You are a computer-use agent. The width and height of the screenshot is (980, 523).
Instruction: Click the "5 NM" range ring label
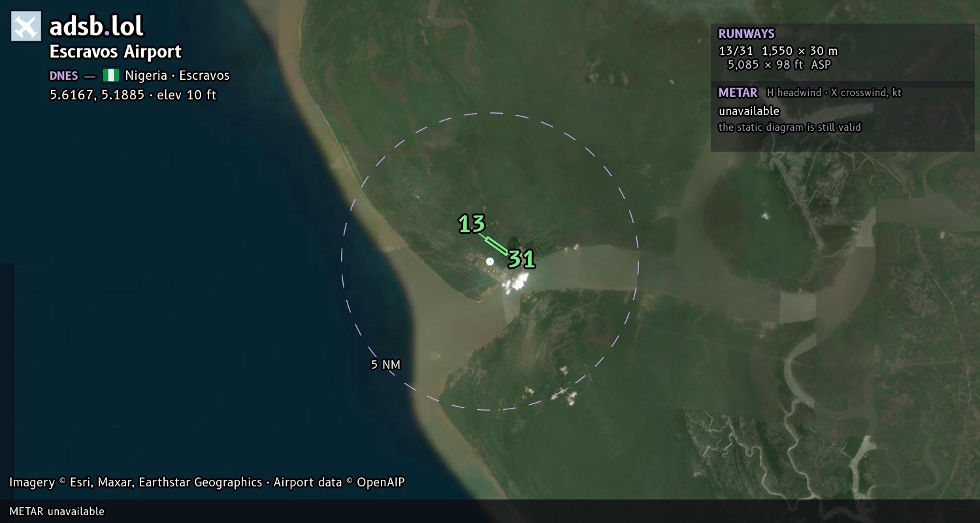click(x=385, y=365)
